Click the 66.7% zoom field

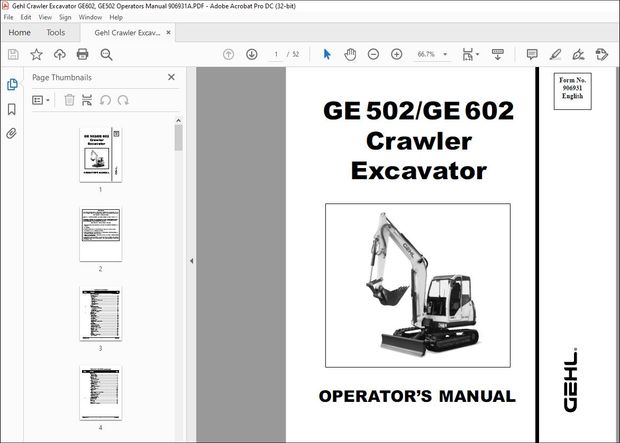tap(426, 54)
